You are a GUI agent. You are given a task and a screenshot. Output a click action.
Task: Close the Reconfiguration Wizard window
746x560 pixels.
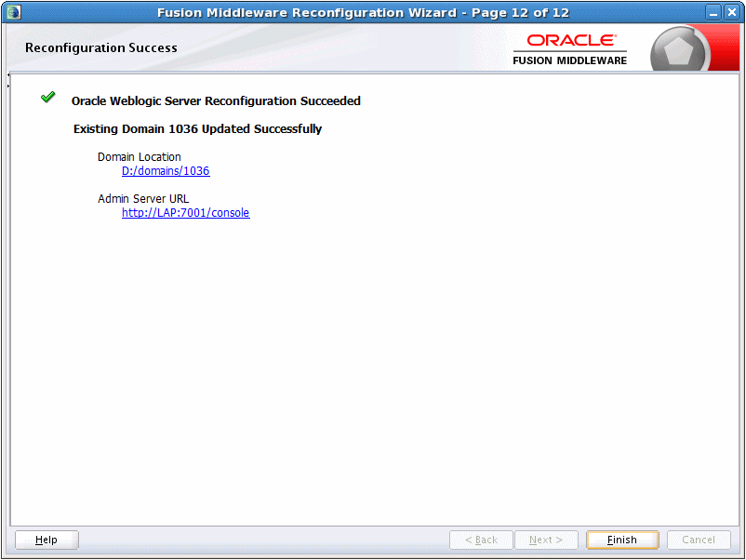pyautogui.click(x=732, y=12)
